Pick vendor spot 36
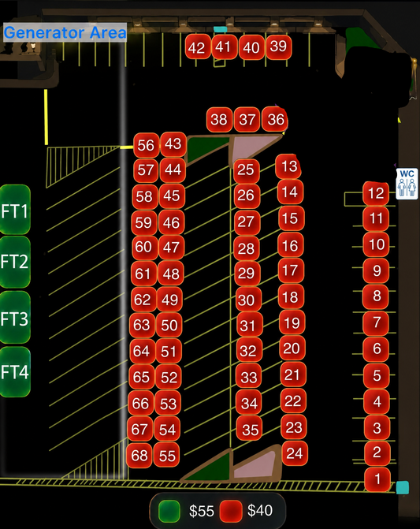This screenshot has height=529, width=420. pos(275,119)
